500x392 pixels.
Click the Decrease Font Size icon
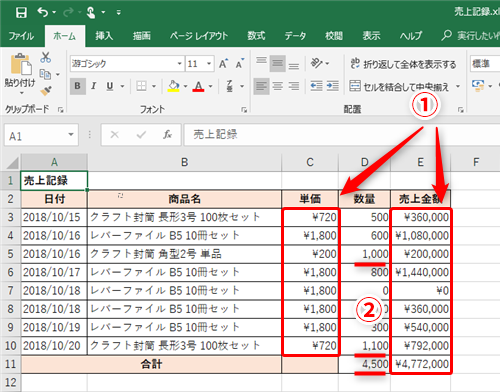pos(240,63)
